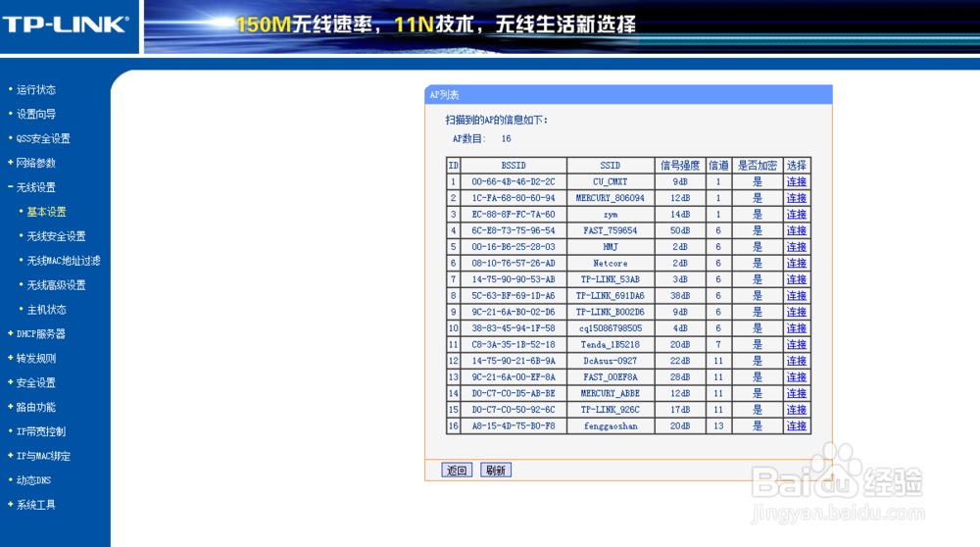Click channel 7 cell
Viewport: 980px width, 547px height.
tap(718, 344)
